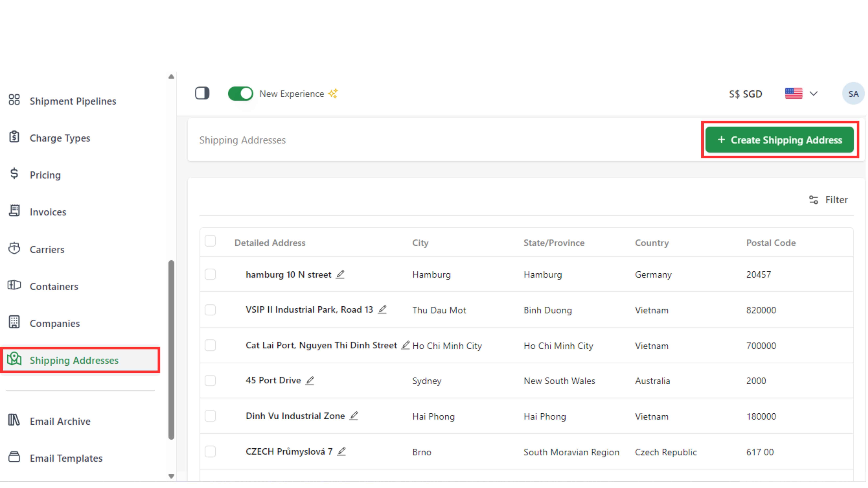Edit the 45 Port Drive address via pencil icon

310,381
